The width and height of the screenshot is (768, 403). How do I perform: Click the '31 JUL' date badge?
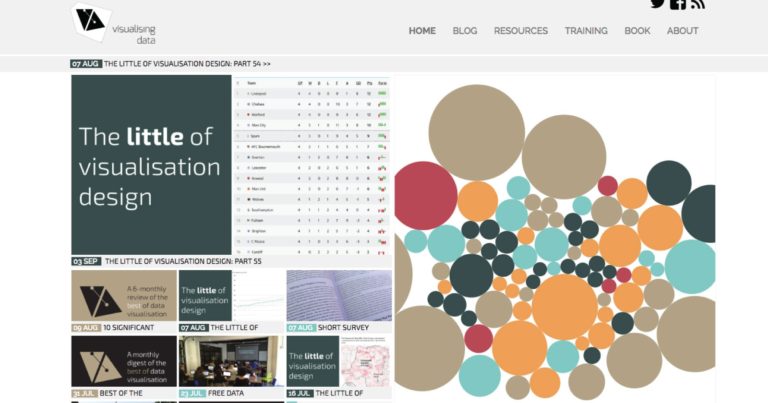[x=84, y=393]
